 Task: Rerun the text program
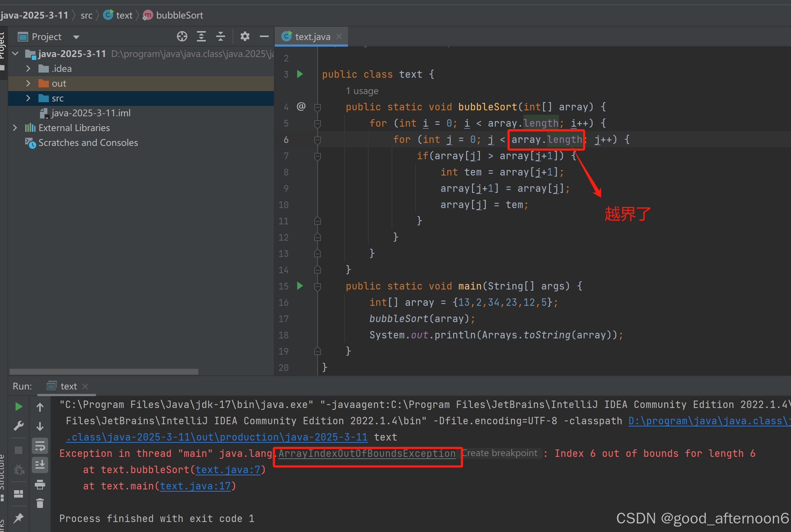(x=19, y=406)
